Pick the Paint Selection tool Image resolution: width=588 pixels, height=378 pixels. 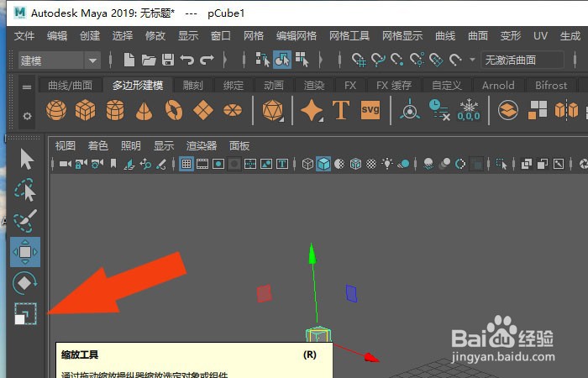[25, 221]
